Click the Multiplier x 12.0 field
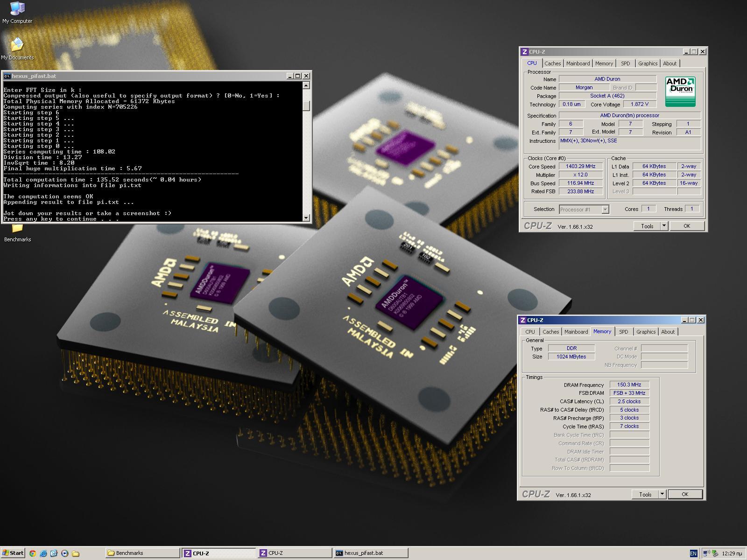This screenshot has width=747, height=560. [x=581, y=175]
